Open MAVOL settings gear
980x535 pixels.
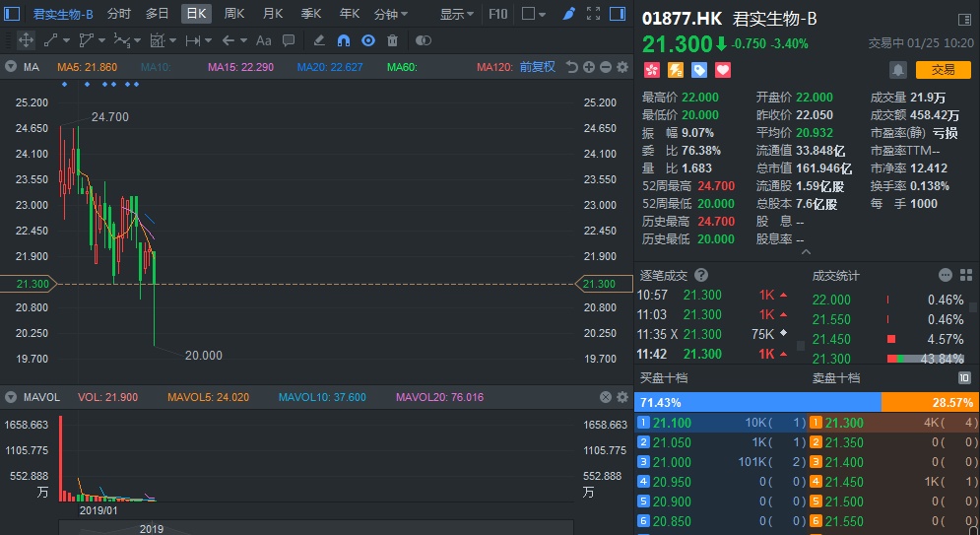coord(622,397)
